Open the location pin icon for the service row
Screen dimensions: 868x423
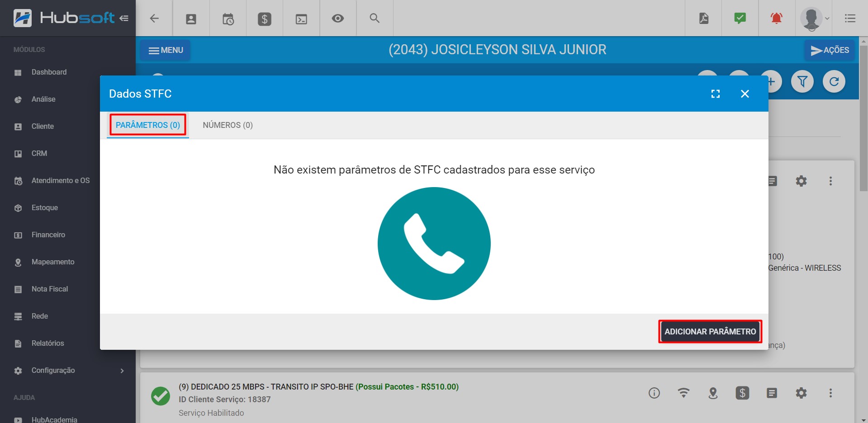pos(713,393)
